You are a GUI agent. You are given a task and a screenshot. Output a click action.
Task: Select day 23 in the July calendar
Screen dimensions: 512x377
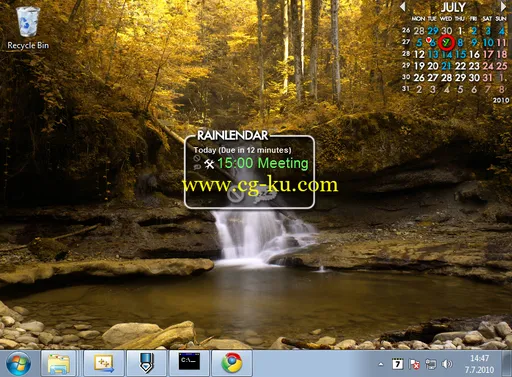click(474, 66)
